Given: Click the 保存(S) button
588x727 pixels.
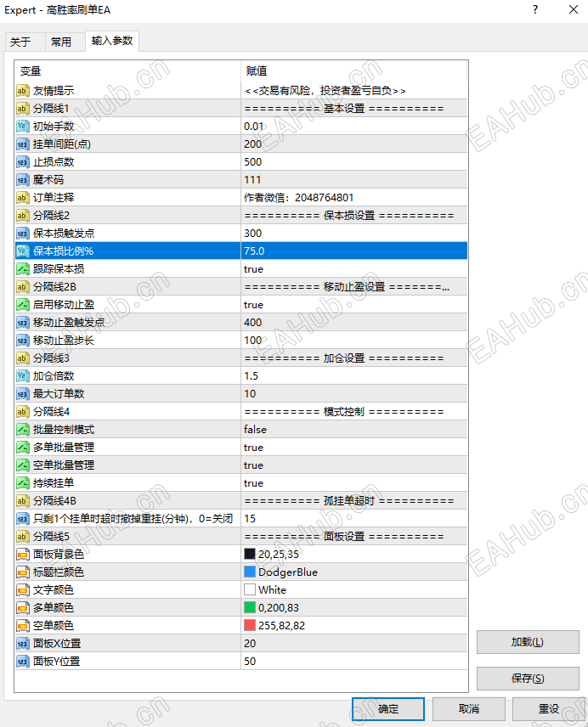Looking at the screenshot, I should [x=528, y=679].
